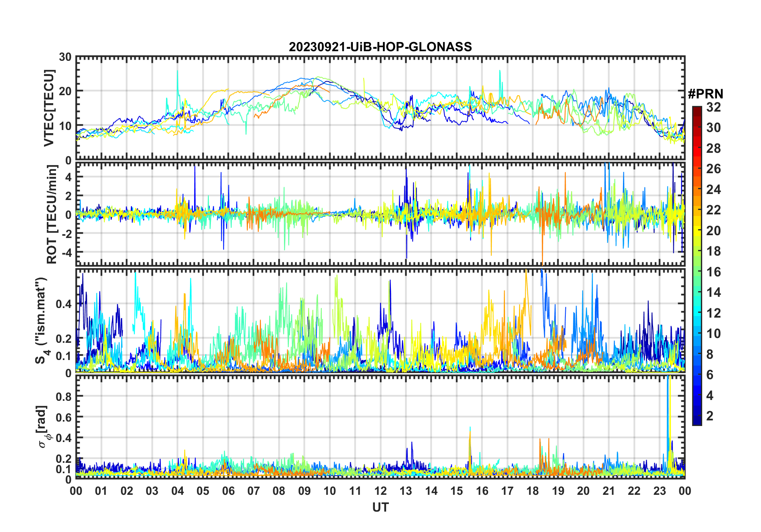Click the UT x-axis label

(x=380, y=507)
